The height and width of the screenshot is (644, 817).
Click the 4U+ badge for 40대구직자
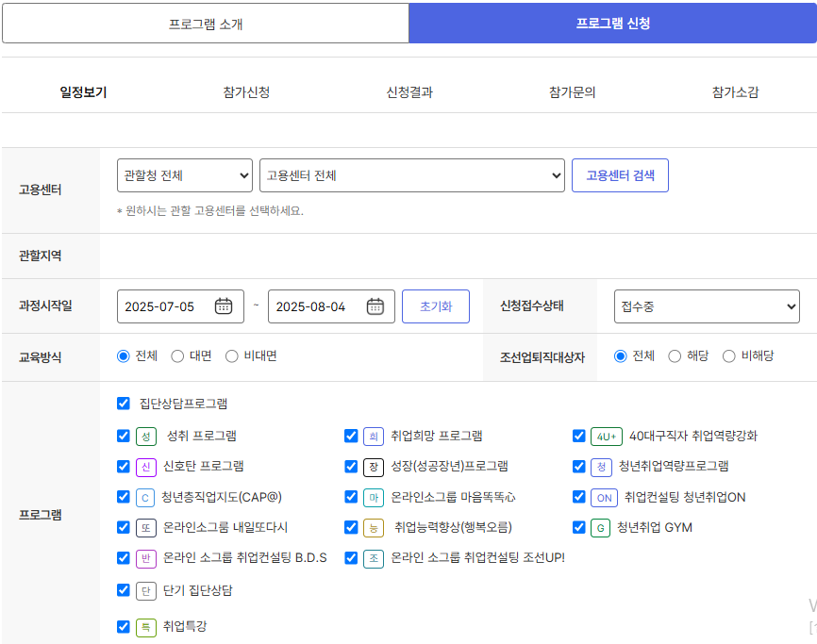click(x=607, y=437)
